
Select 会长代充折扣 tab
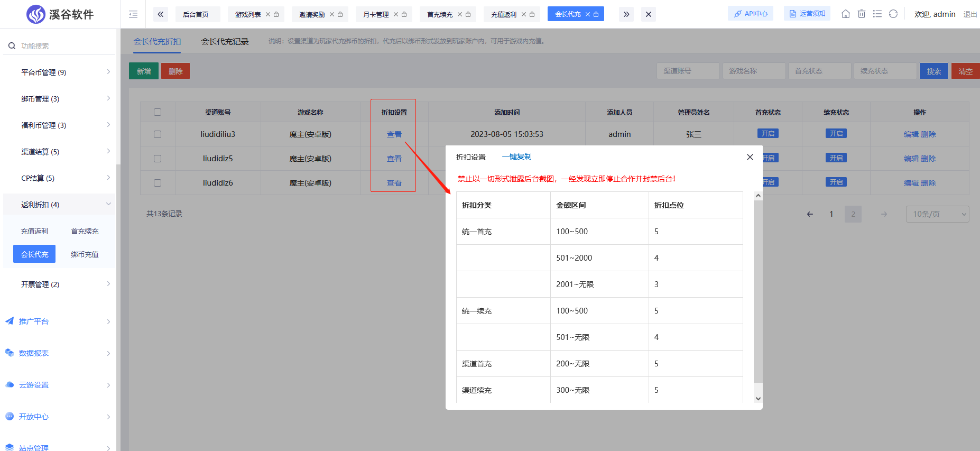click(157, 42)
